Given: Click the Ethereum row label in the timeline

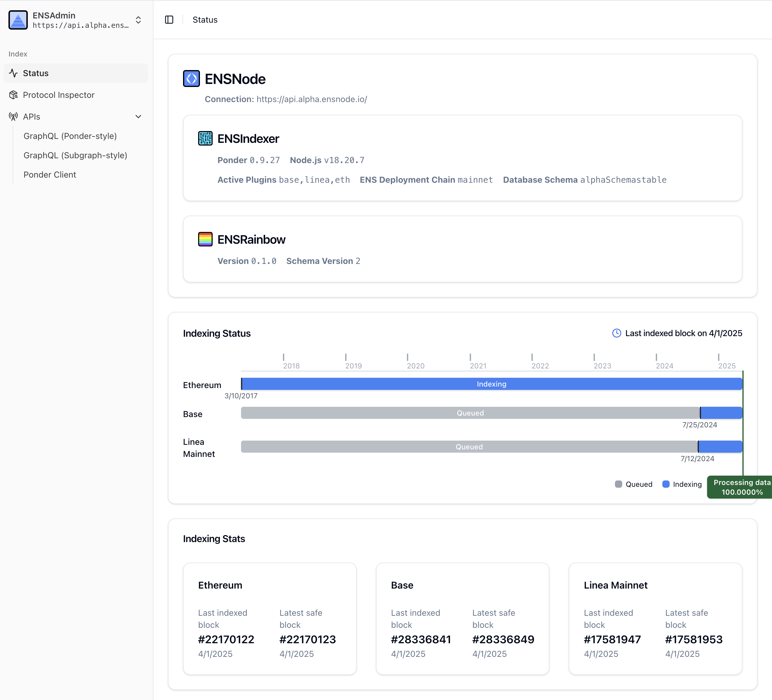Looking at the screenshot, I should pyautogui.click(x=202, y=385).
